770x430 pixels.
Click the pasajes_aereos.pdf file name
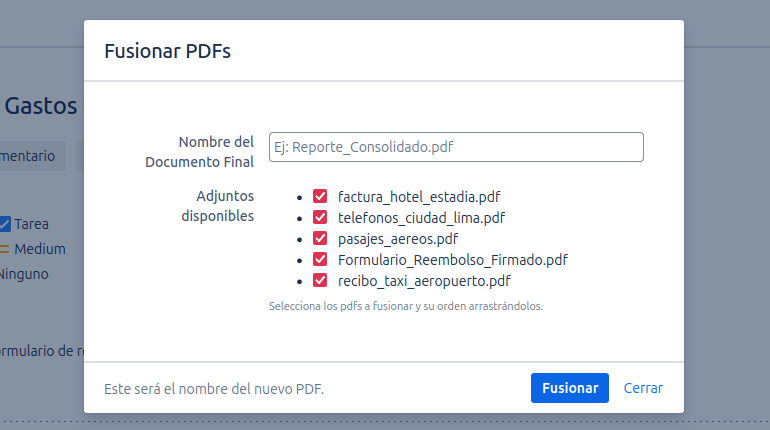coord(398,239)
